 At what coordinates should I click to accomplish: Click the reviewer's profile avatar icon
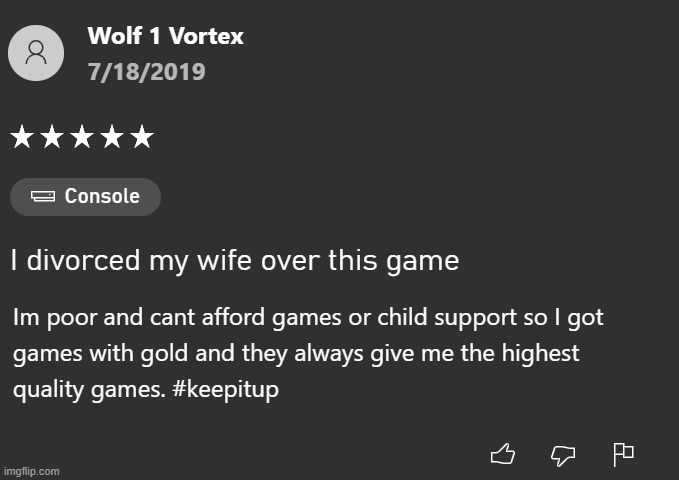(35, 53)
